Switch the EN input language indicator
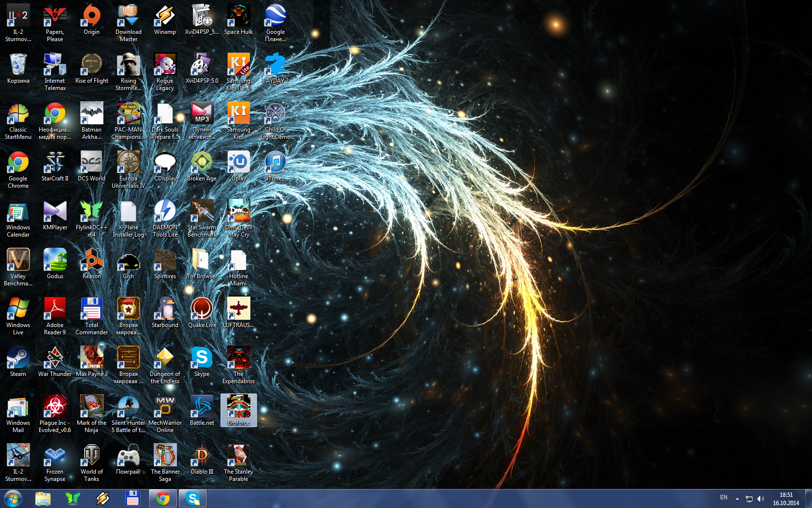 tap(724, 497)
